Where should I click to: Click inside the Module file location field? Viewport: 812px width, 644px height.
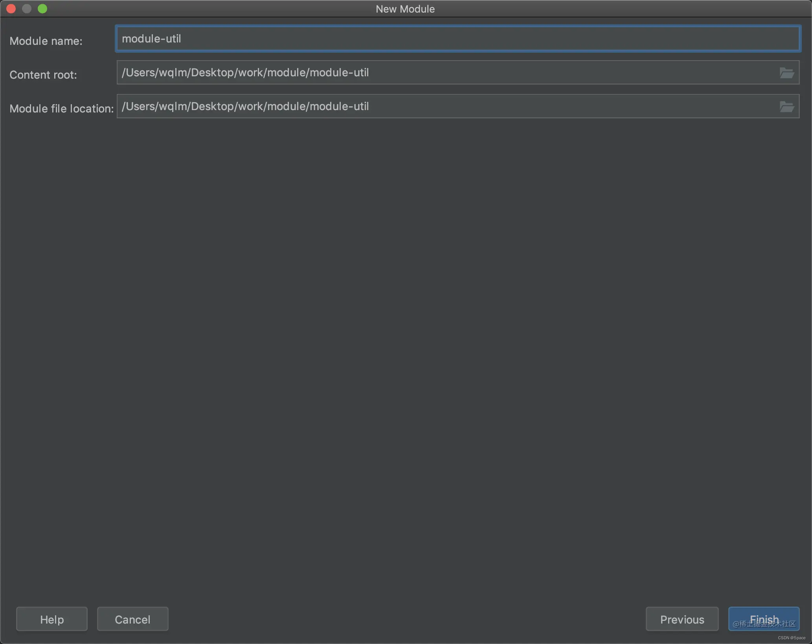(x=550, y=106)
